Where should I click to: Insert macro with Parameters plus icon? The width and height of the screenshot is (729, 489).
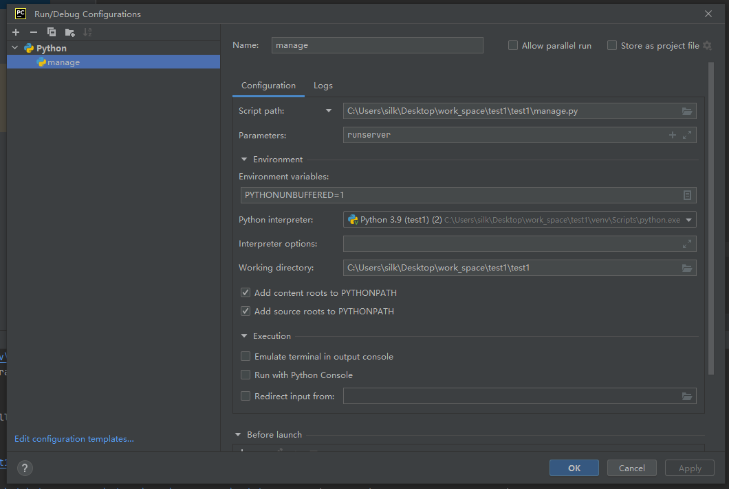pyautogui.click(x=672, y=135)
